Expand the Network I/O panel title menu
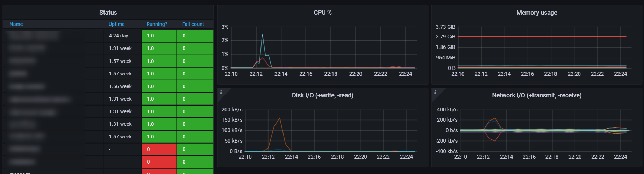The image size is (644, 174). tap(537, 95)
